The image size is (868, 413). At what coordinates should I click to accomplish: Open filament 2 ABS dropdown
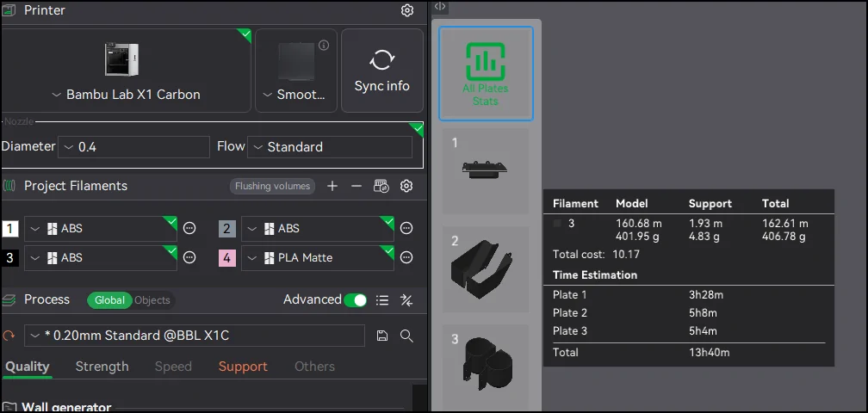318,228
